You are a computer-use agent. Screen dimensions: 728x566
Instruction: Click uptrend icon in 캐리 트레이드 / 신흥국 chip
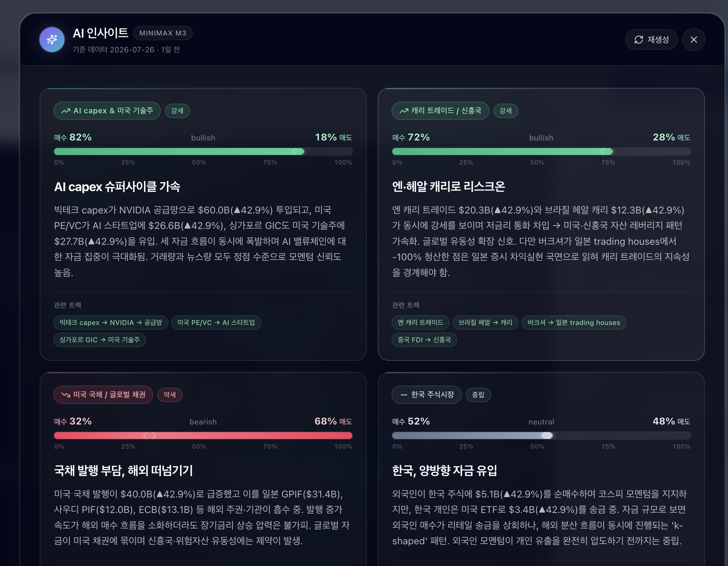click(404, 111)
